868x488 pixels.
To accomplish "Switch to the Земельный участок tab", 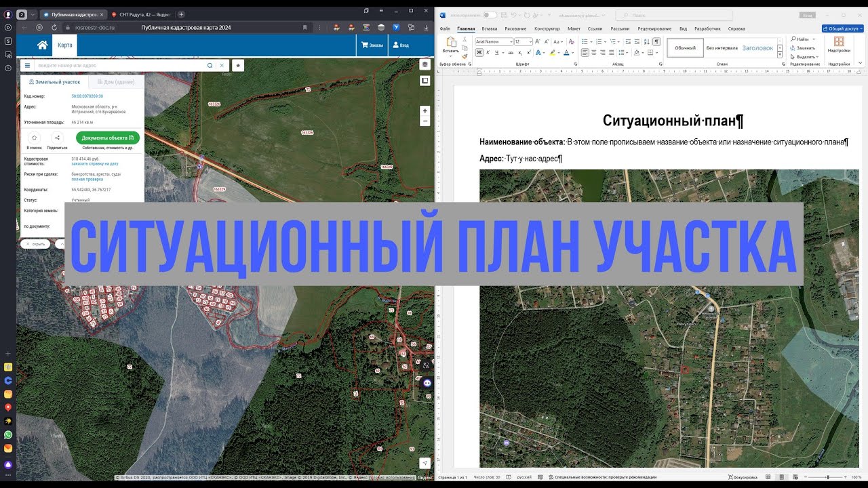I will pyautogui.click(x=54, y=82).
